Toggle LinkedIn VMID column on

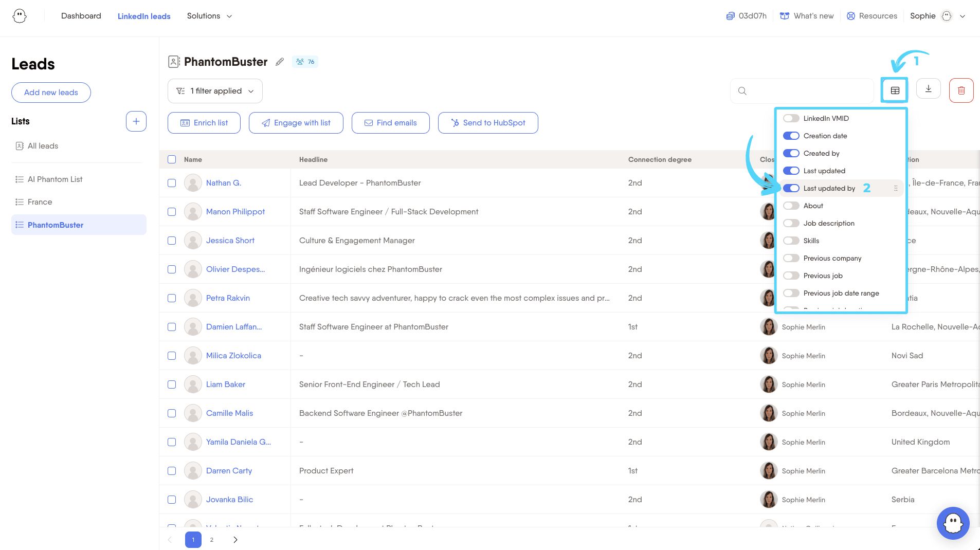(x=791, y=118)
